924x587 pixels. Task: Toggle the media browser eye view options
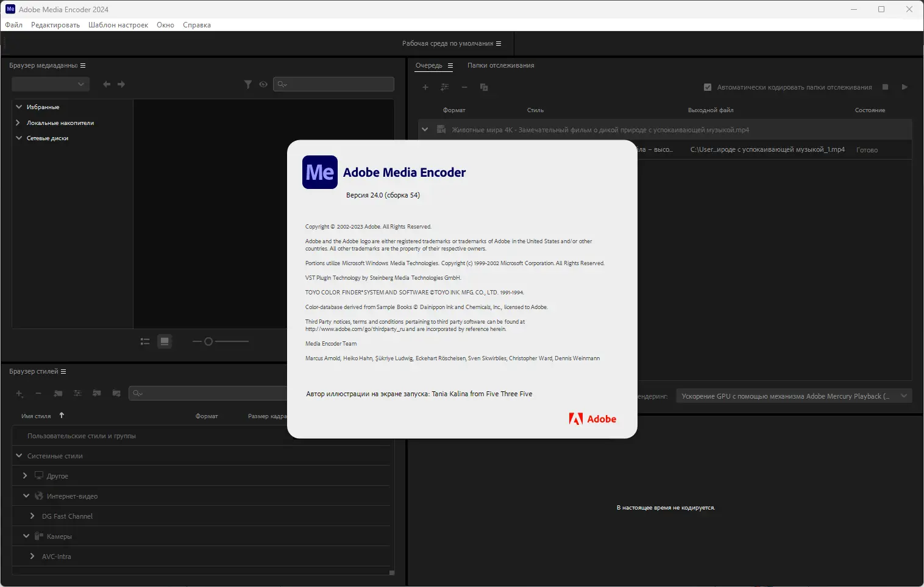tap(263, 84)
